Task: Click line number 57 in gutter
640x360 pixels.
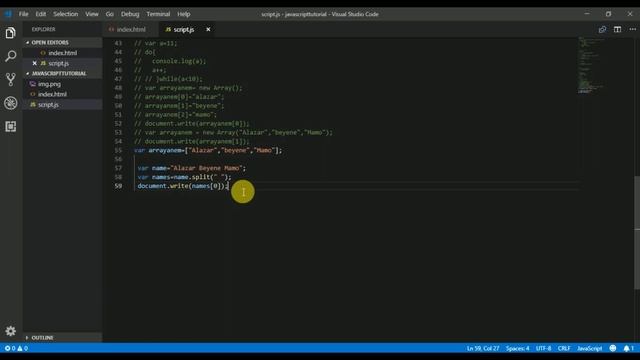Action: tap(118, 168)
